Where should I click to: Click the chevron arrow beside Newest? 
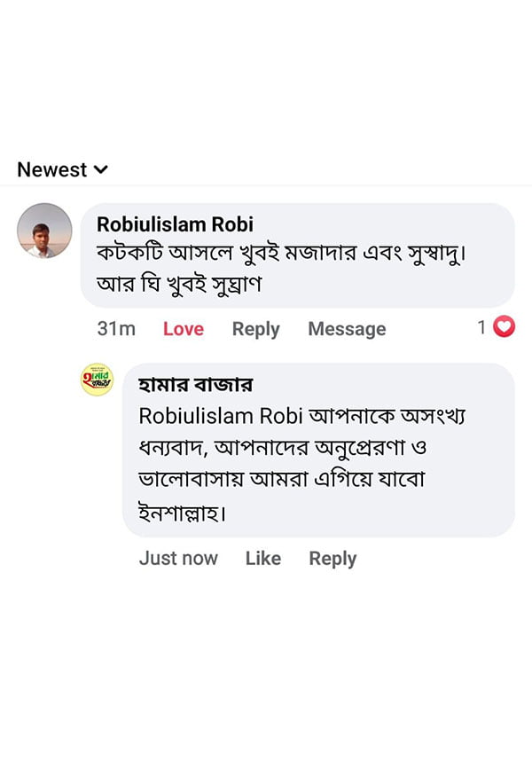click(x=101, y=169)
